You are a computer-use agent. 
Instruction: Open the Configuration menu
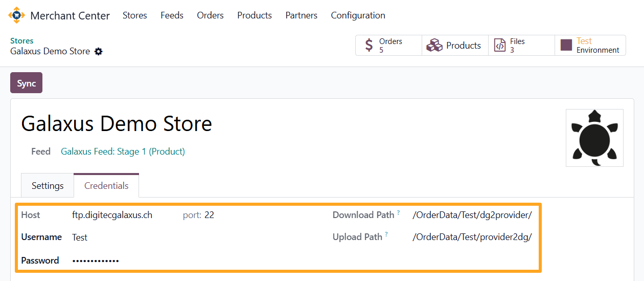point(358,15)
